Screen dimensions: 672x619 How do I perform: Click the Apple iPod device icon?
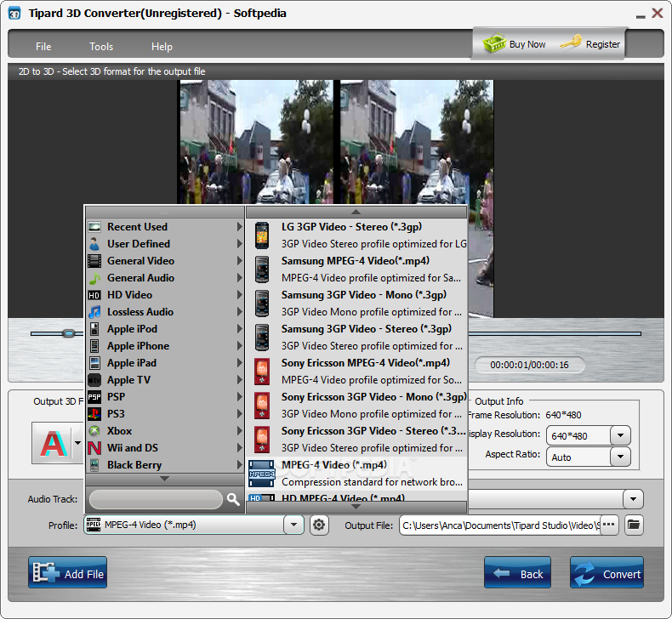(x=94, y=329)
